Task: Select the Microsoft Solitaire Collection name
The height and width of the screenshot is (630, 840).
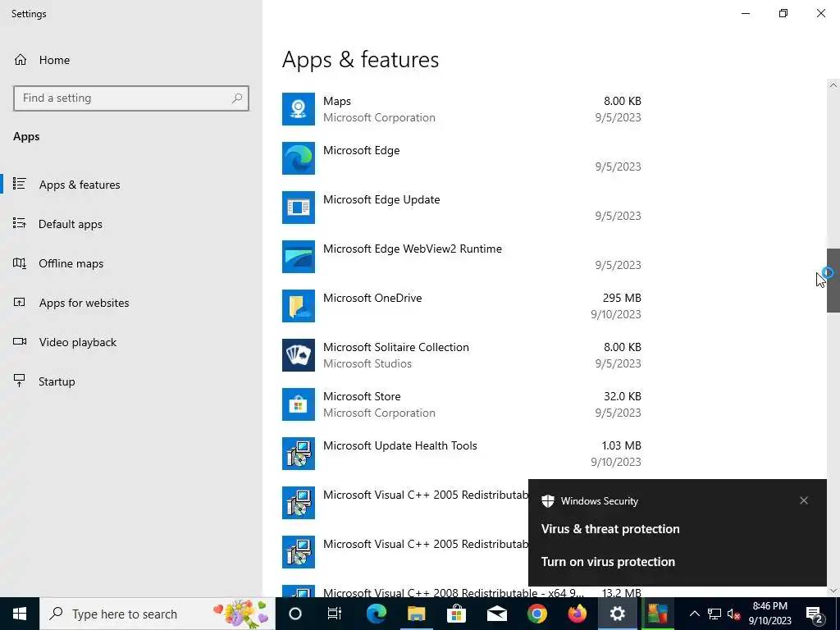Action: [x=396, y=347]
